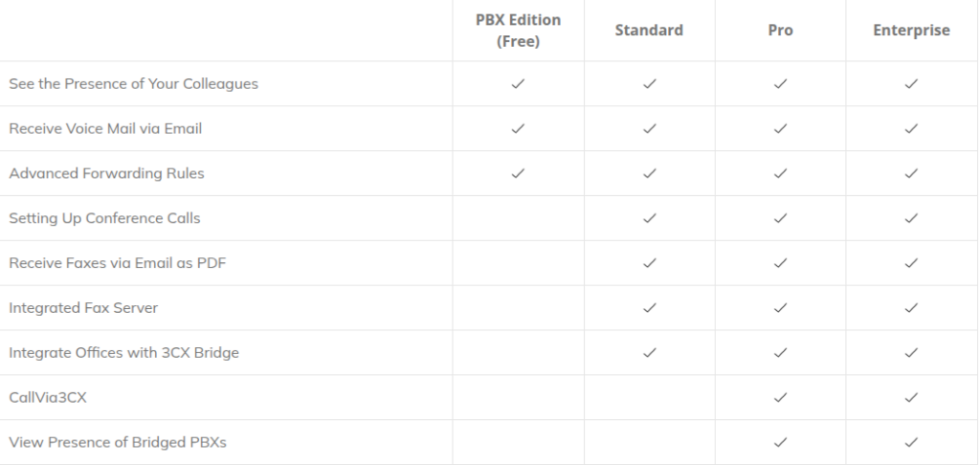Select the Enterprise column header
Image resolution: width=980 pixels, height=465 pixels.
coord(911,31)
